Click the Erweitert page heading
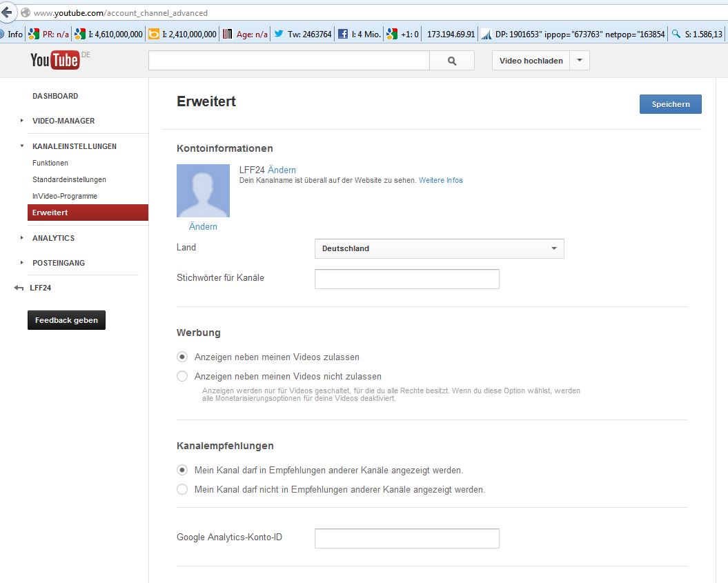This screenshot has width=728, height=583. coord(206,101)
